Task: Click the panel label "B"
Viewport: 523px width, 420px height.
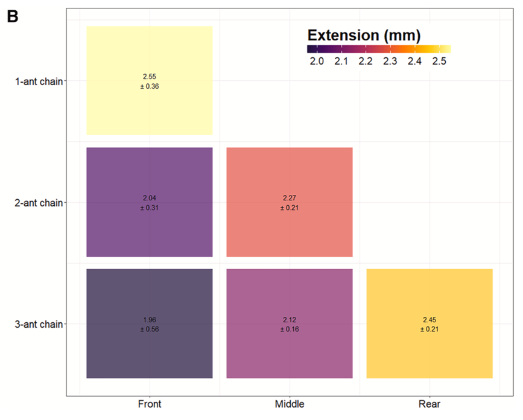Action: (x=13, y=17)
